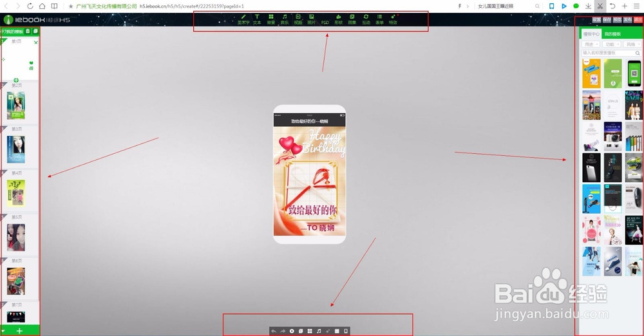Click the browser address bar URL
The width and height of the screenshot is (644, 336).
[x=192, y=6]
